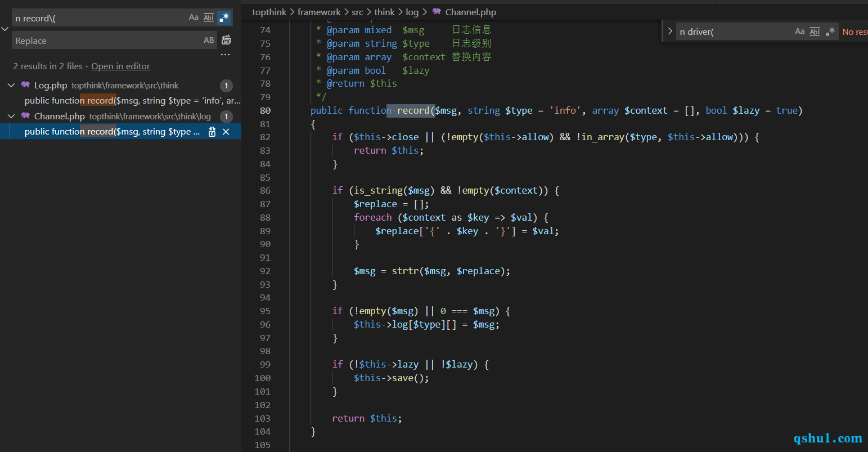Click the match count badge on Log.php
The width and height of the screenshot is (868, 452).
pyautogui.click(x=226, y=86)
